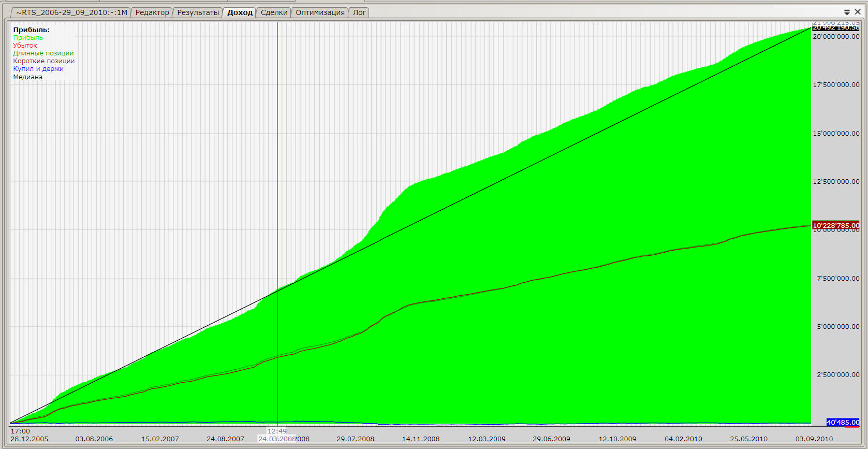Click the 29.06.2009 date label
868x449 pixels.
click(552, 439)
